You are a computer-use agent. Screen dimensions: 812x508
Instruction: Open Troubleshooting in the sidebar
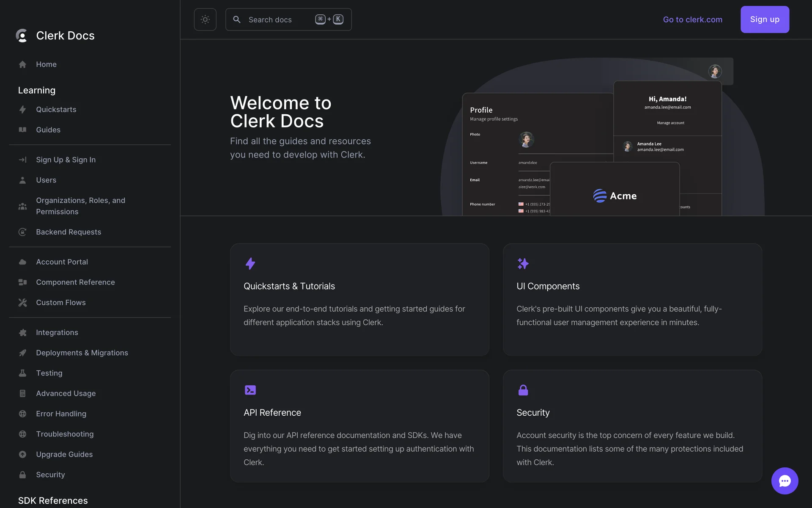[x=65, y=434]
